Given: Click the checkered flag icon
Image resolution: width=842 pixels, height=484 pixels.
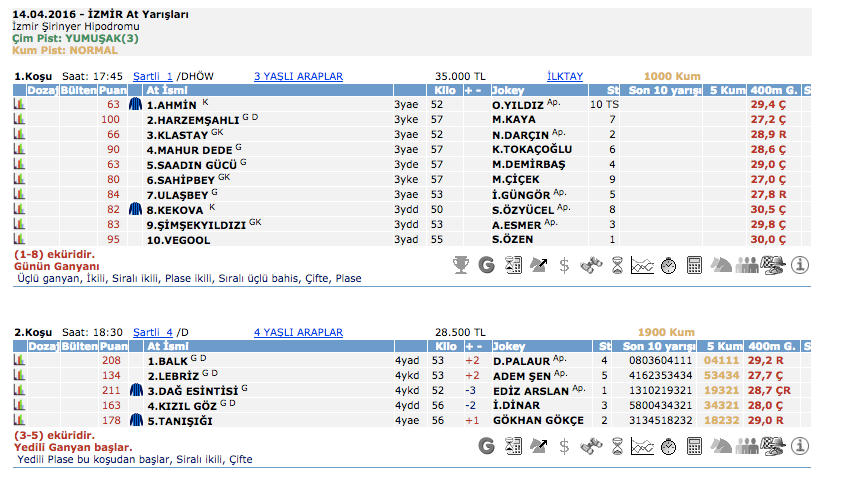Looking at the screenshot, I should [x=773, y=265].
